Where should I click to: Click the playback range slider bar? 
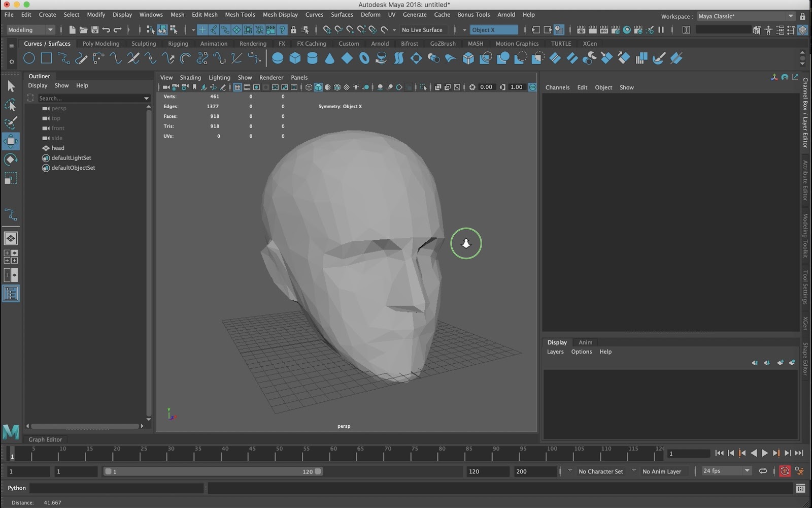pyautogui.click(x=212, y=471)
